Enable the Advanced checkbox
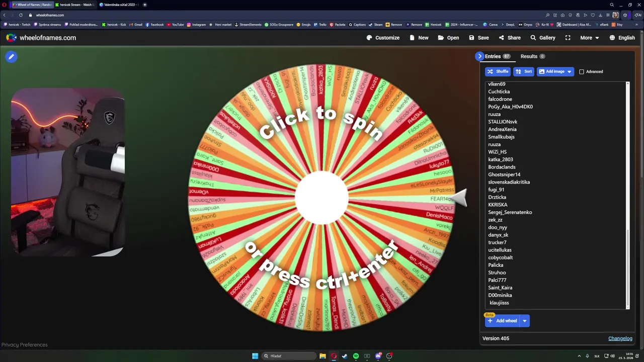The image size is (644, 362). point(582,71)
